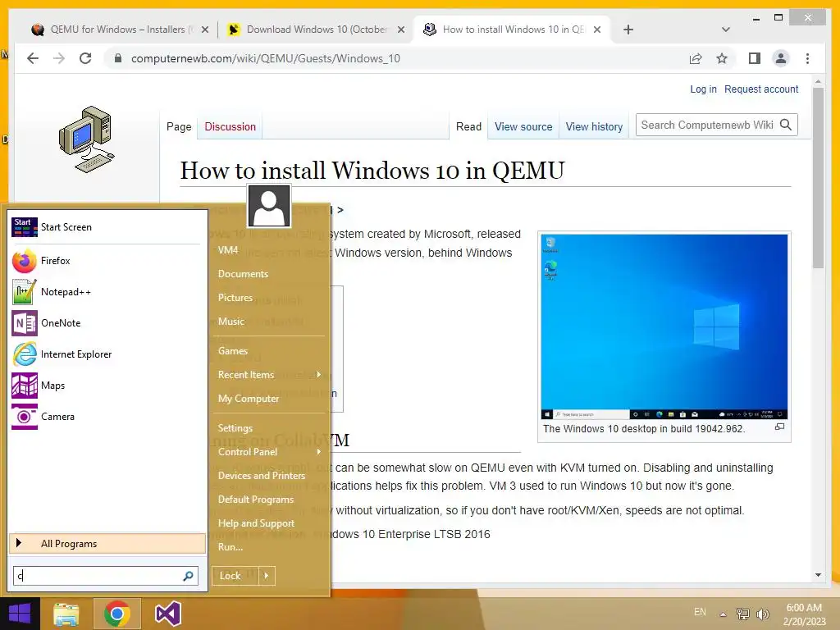
Task: Open Music from start menu
Action: tap(231, 322)
